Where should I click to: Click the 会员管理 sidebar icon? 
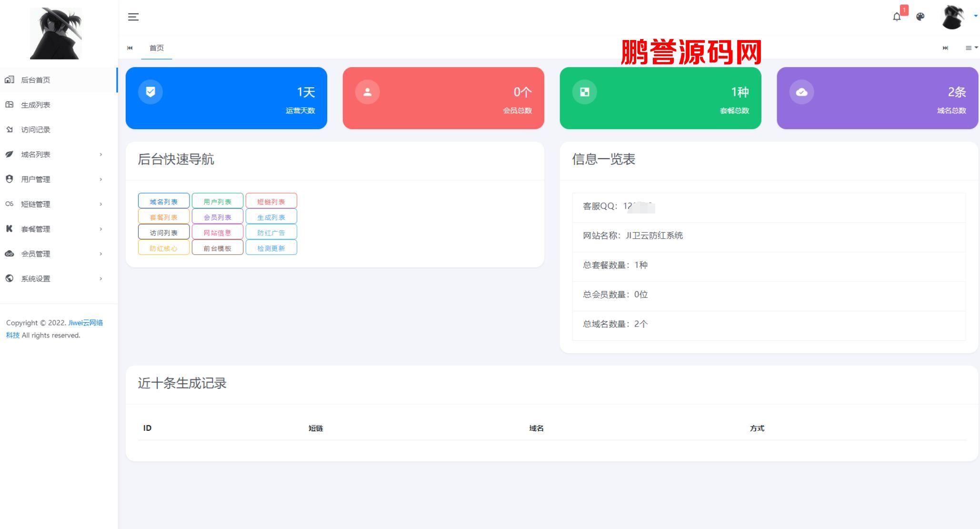[9, 254]
